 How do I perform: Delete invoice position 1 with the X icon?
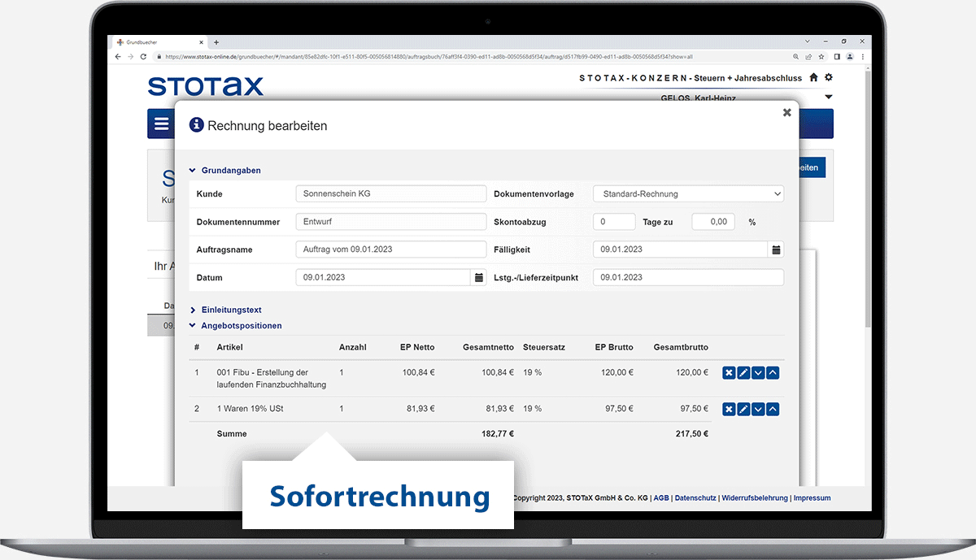729,373
